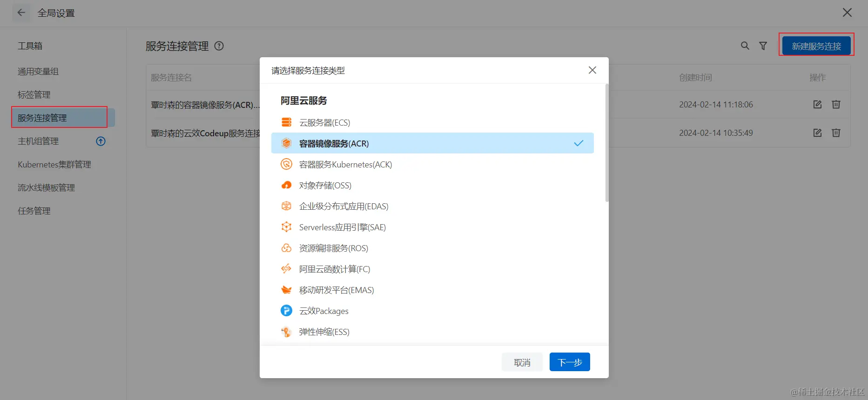
Task: Open 主机组管理 in the sidebar
Action: 38,141
